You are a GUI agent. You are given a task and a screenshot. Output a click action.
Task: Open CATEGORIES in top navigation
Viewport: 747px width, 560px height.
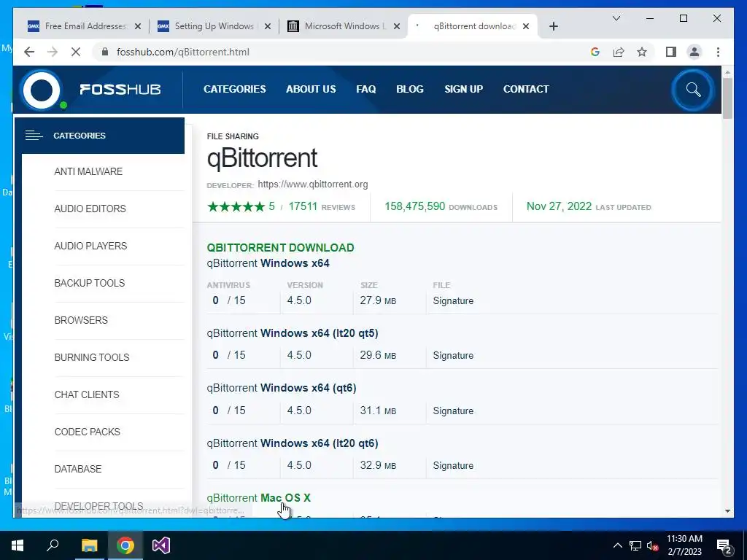tap(234, 89)
